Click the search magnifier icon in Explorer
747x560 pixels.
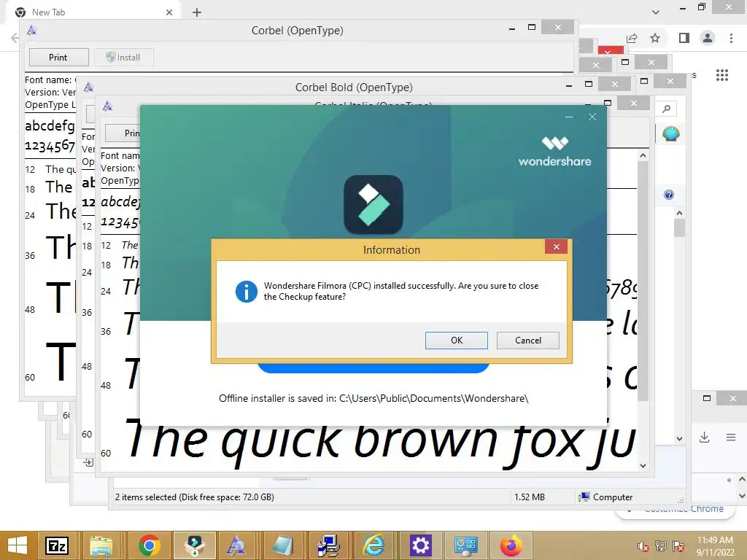click(667, 109)
